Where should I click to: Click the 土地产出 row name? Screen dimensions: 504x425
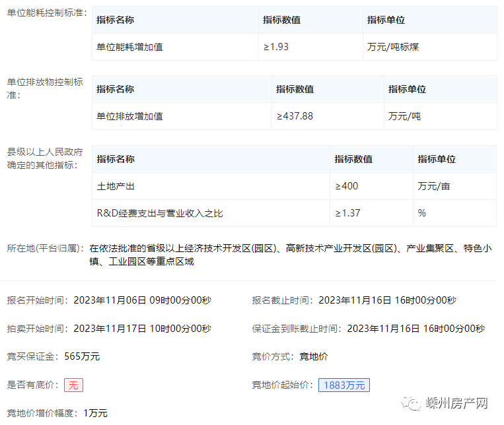point(116,186)
